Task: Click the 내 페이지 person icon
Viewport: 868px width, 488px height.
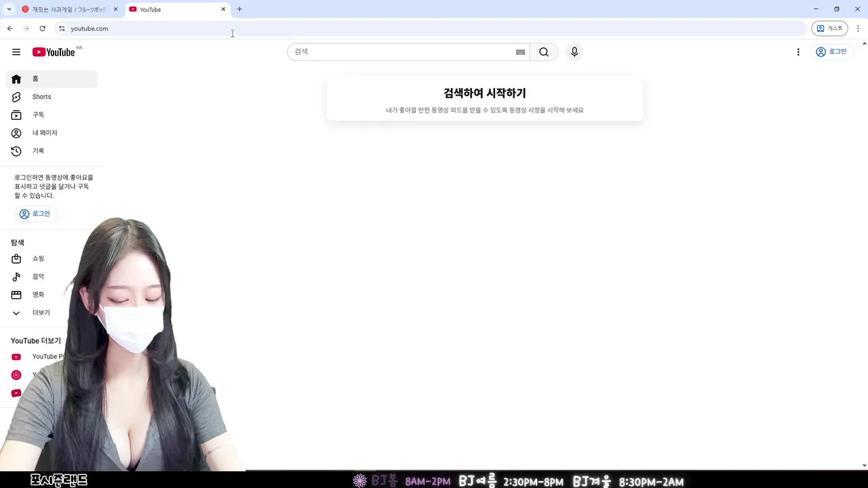Action: click(x=16, y=133)
